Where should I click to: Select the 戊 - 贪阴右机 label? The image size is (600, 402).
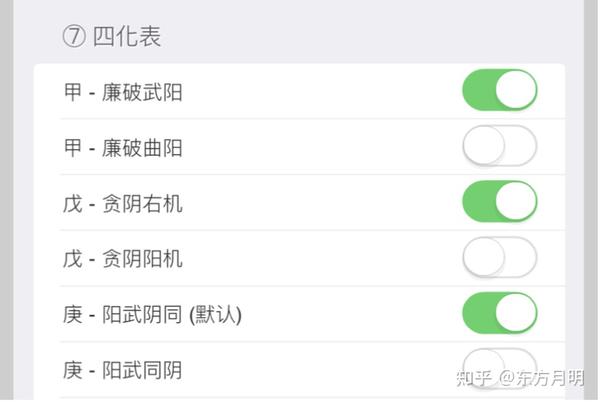[123, 204]
